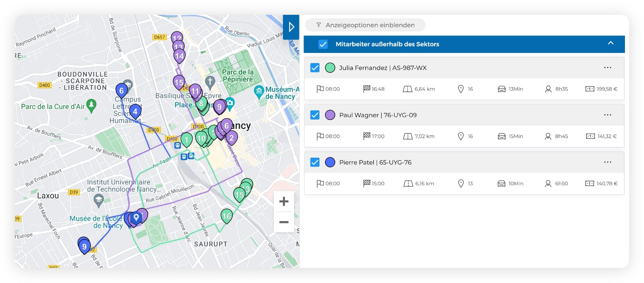The height and width of the screenshot is (283, 644).
Task: Zoom in on the map
Action: tap(284, 202)
